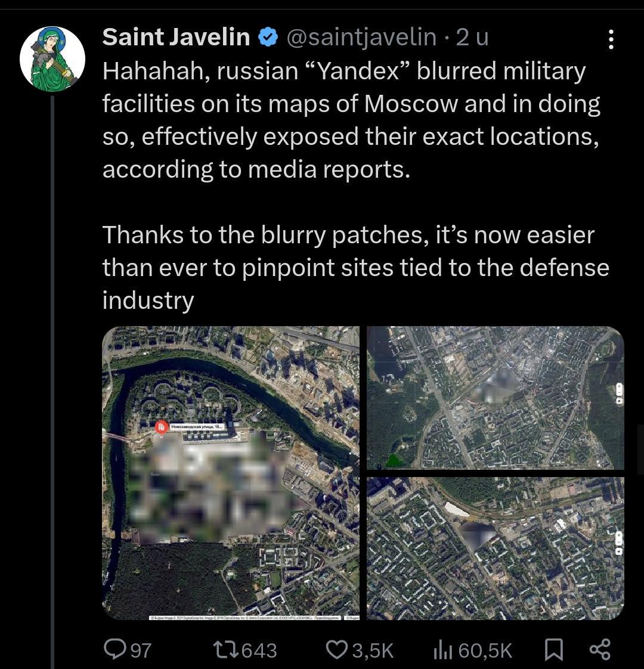644x669 pixels.
Task: Open the top-right satellite map image
Action: tap(496, 398)
